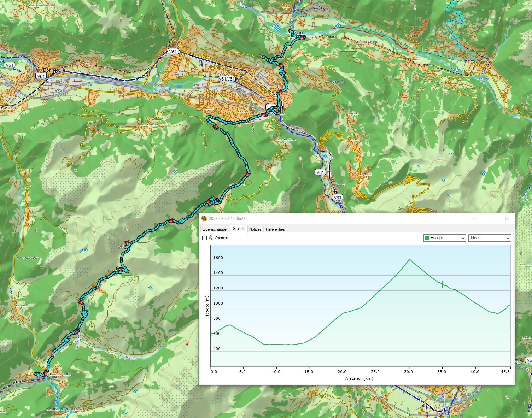This screenshot has height=418, width=532.
Task: Click the elevation peak at 30 km
Action: point(410,259)
